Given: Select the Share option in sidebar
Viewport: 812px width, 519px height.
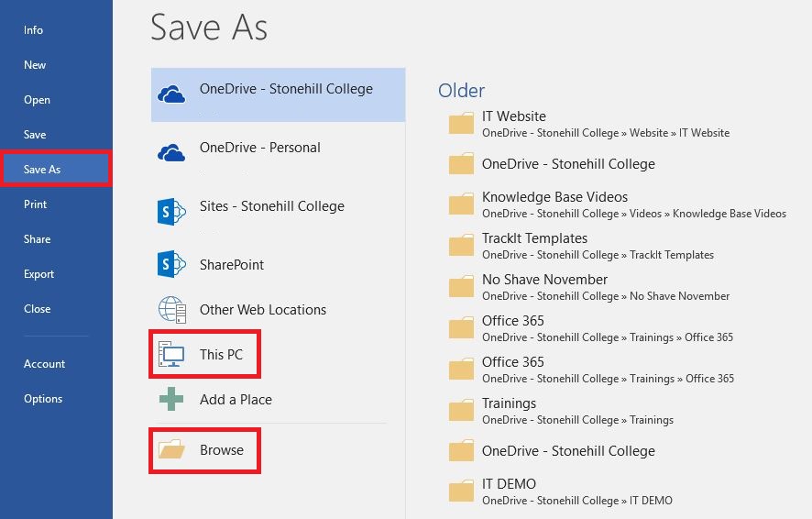Looking at the screenshot, I should pos(38,238).
